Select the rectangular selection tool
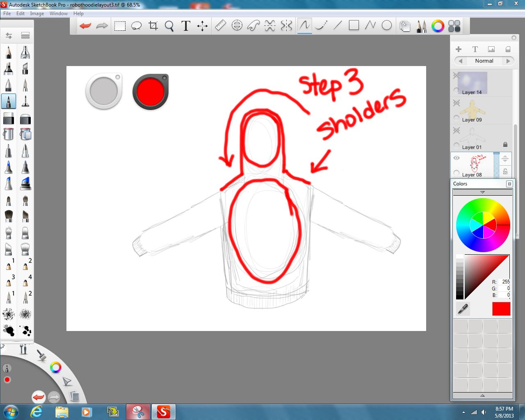Screen dimensions: 525x420 (120, 25)
